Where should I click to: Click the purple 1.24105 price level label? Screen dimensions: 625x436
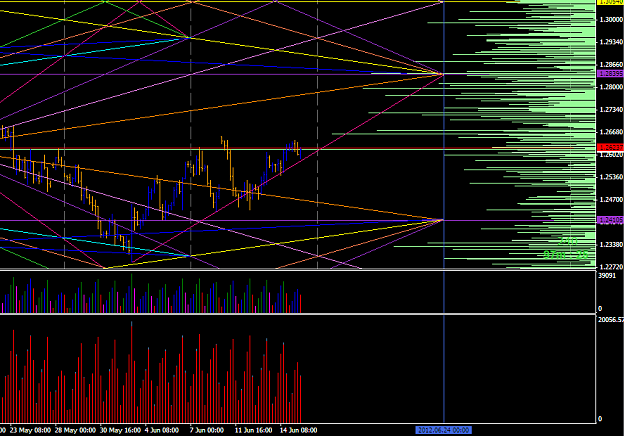(611, 220)
